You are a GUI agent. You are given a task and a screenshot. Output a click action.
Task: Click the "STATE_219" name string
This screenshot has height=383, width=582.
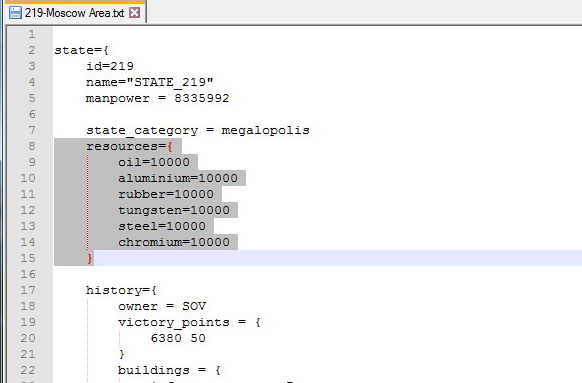click(x=170, y=82)
